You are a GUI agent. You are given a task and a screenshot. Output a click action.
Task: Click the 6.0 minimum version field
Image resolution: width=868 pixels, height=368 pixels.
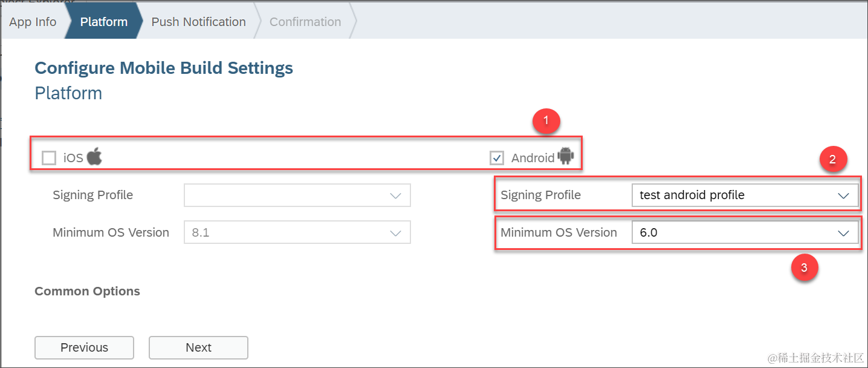point(725,233)
